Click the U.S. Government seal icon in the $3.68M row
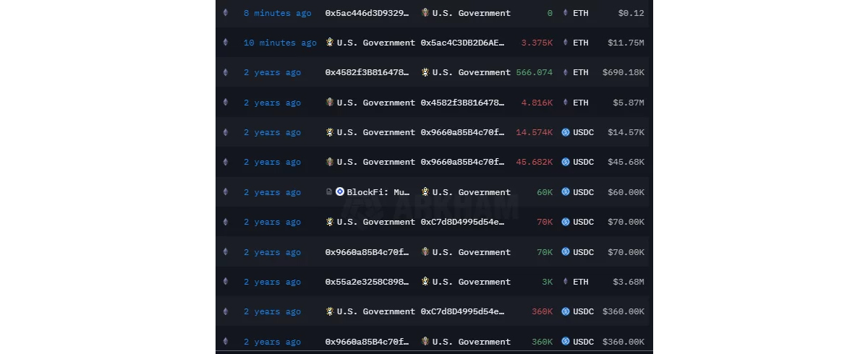This screenshot has width=868, height=354. 425,282
